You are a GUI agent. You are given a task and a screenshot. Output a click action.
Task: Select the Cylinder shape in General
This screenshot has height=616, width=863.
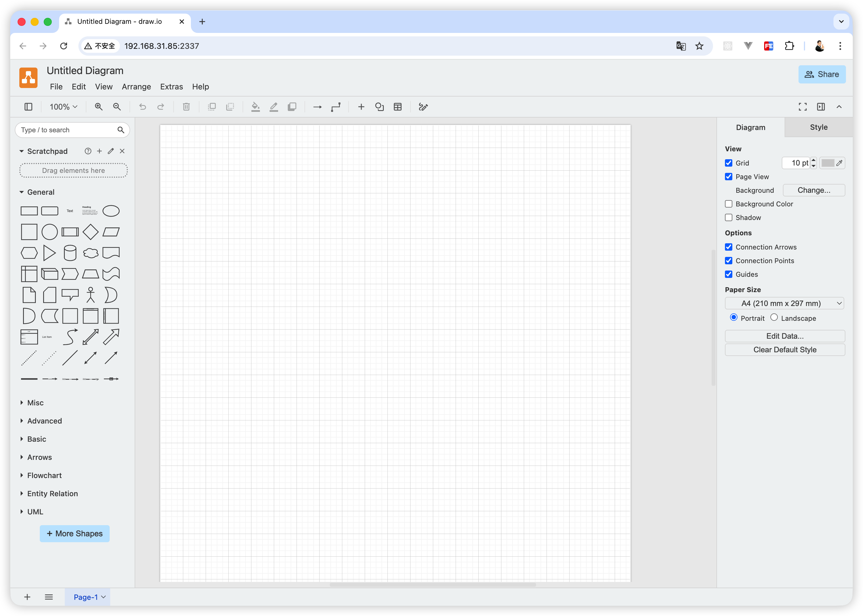click(70, 253)
